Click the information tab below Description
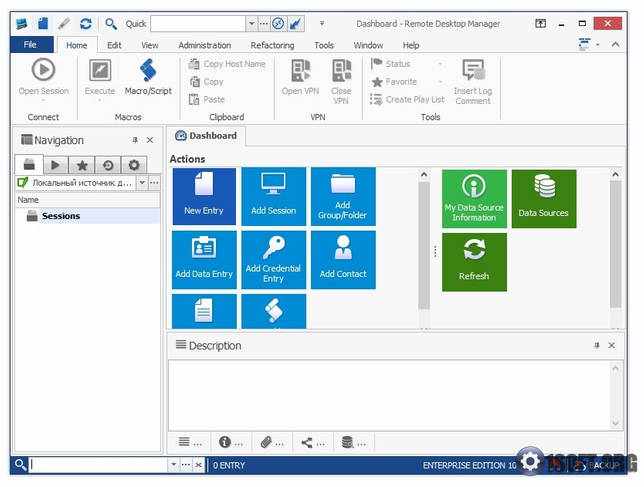Viewport: 644px width, 487px height. pos(231,442)
